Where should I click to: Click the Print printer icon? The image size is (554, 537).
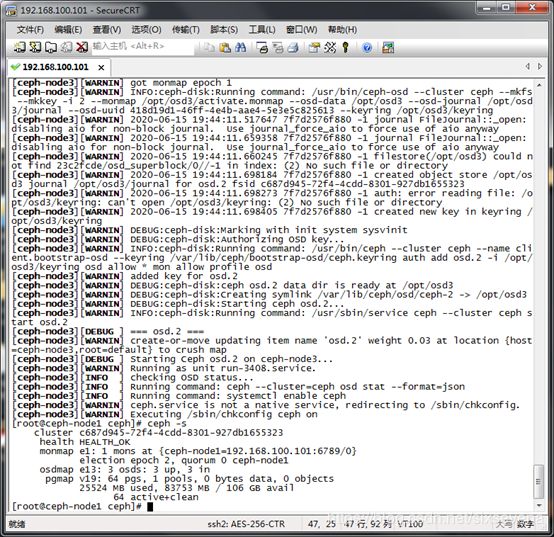pos(293,47)
